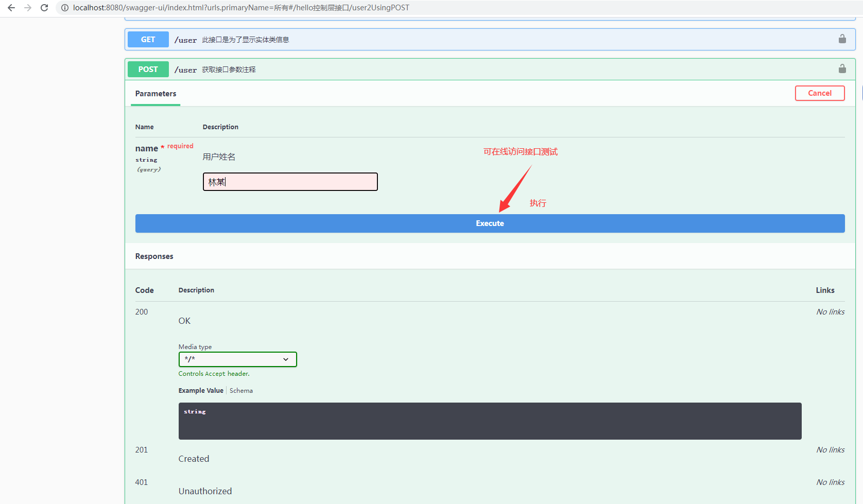
Task: Click the 401 response code
Action: (142, 482)
